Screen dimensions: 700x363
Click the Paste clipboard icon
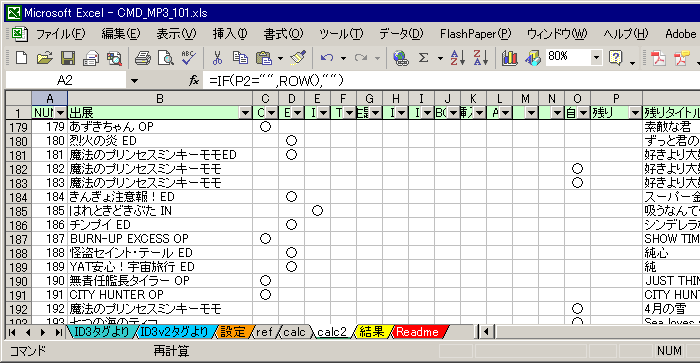click(264, 58)
